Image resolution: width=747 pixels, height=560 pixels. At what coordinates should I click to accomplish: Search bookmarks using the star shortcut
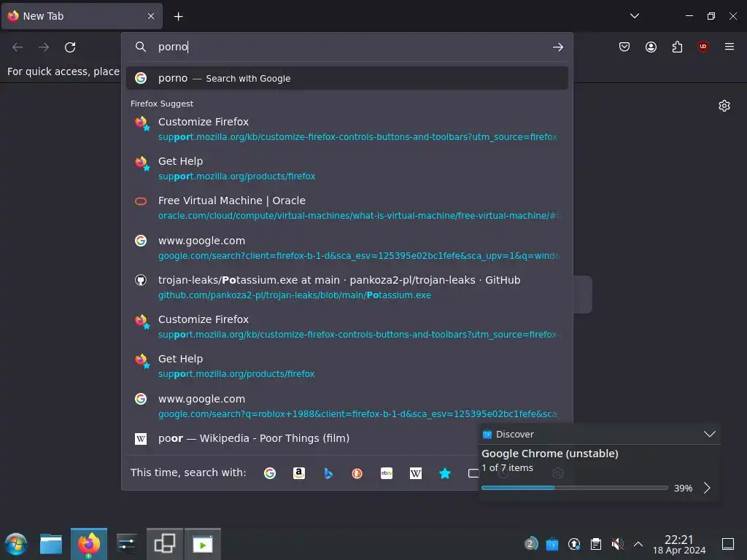[444, 472]
